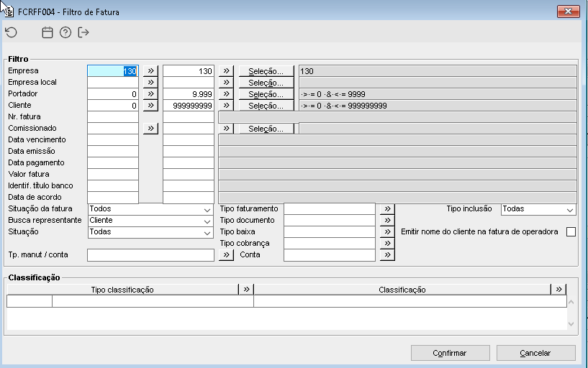Viewport: 588px width, 368px height.
Task: Open the calendar toolbar icon
Action: coord(48,32)
